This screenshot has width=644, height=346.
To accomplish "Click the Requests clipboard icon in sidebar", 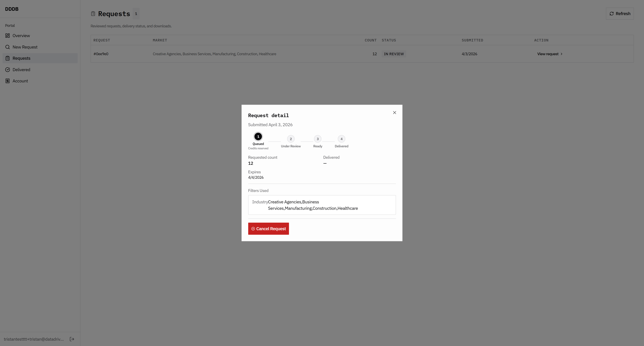I will pos(8,58).
